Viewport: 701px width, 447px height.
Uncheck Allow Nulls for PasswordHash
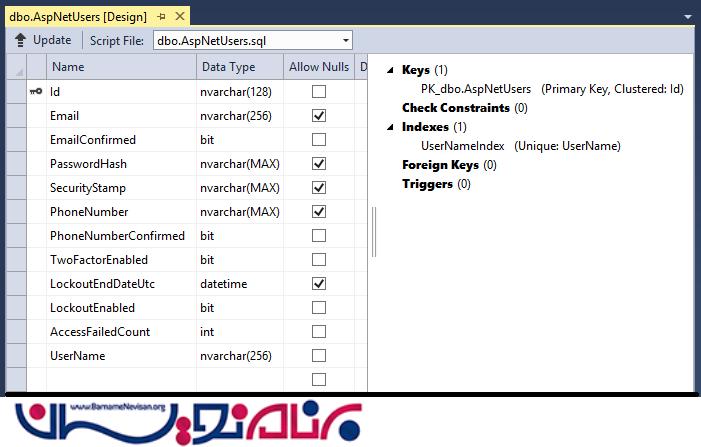319,164
